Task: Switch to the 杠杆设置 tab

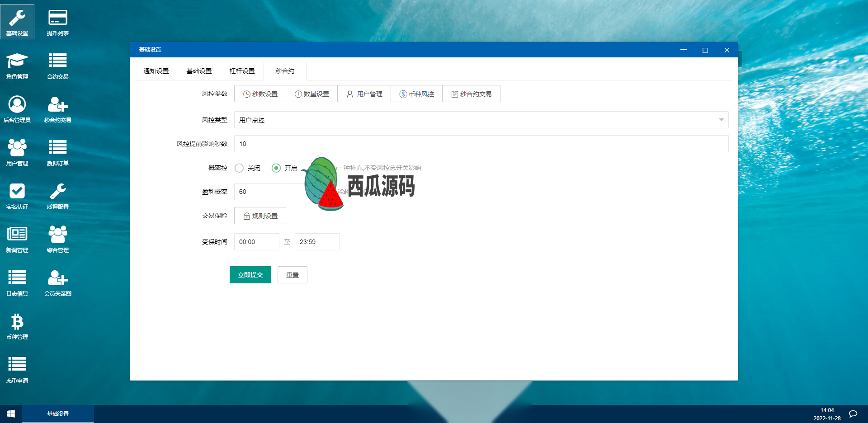Action: click(242, 71)
